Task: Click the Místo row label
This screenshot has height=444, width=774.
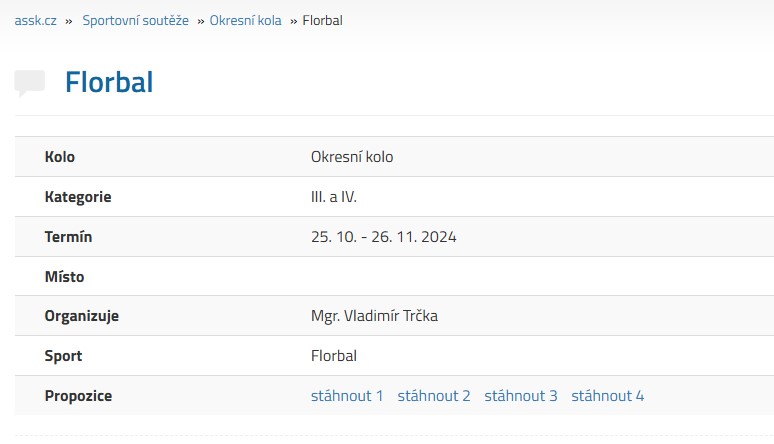Action: pos(64,277)
